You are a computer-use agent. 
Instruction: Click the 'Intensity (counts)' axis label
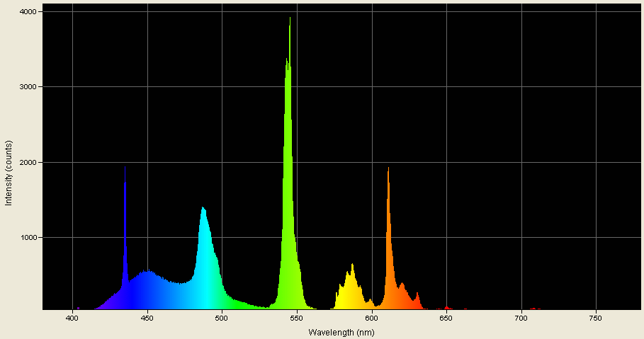(9, 173)
